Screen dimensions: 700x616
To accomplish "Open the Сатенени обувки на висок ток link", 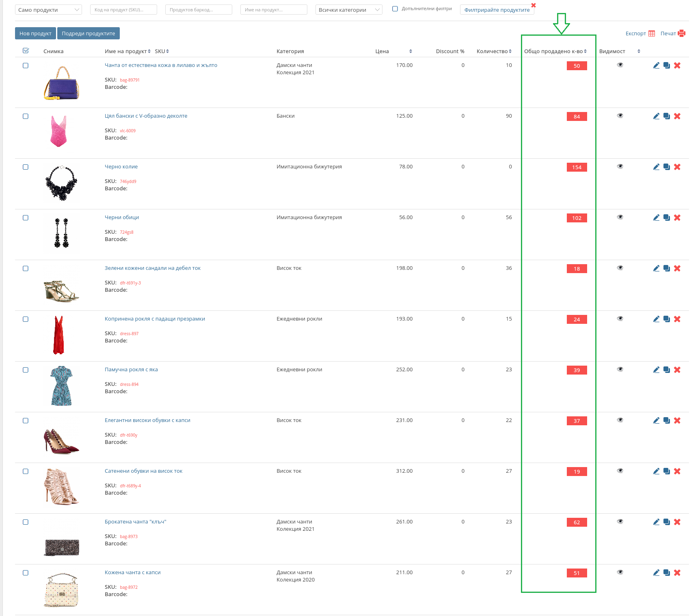I will click(x=143, y=471).
